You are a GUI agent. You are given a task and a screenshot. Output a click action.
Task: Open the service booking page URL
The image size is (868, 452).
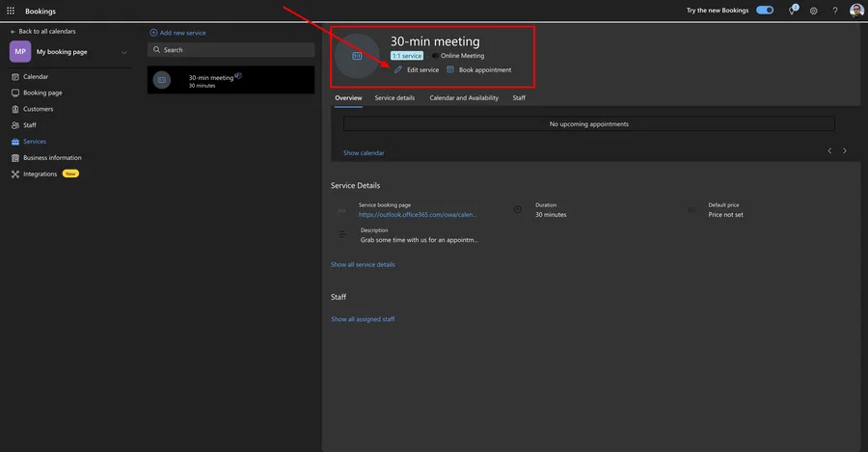coord(418,215)
